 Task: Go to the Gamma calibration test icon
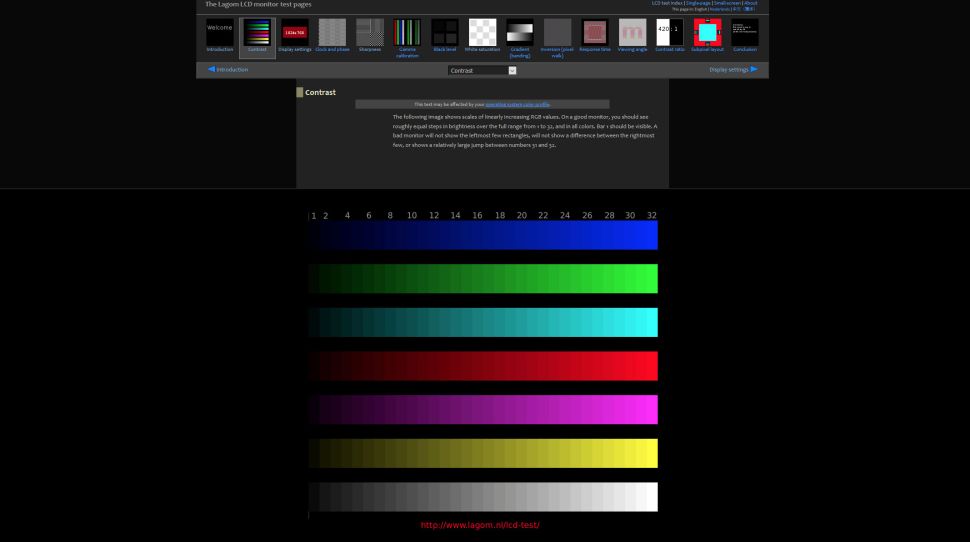pyautogui.click(x=407, y=32)
